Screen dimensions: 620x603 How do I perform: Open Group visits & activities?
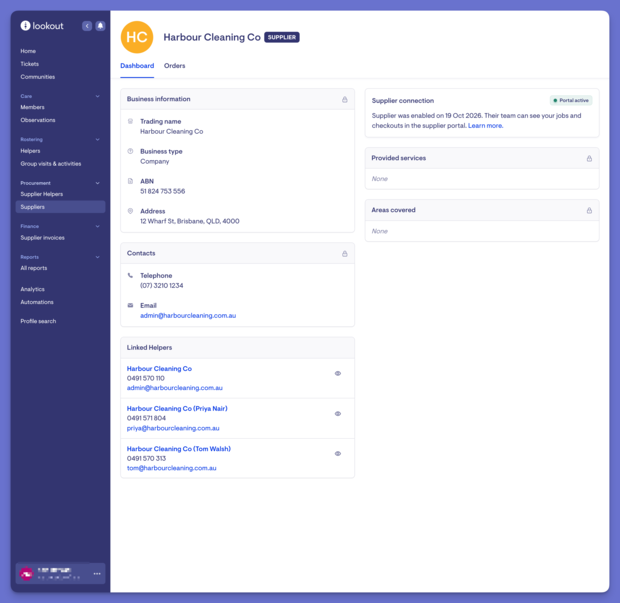pyautogui.click(x=51, y=164)
